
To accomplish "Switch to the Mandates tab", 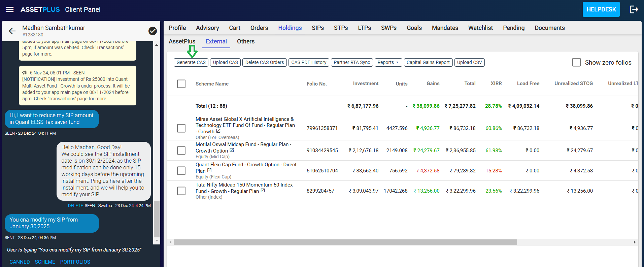I will pos(445,28).
